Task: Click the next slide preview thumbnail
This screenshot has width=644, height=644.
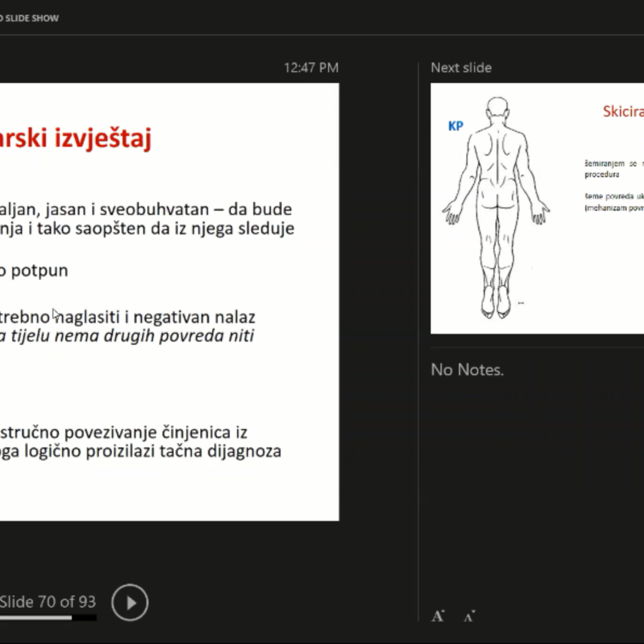Action: point(537,209)
